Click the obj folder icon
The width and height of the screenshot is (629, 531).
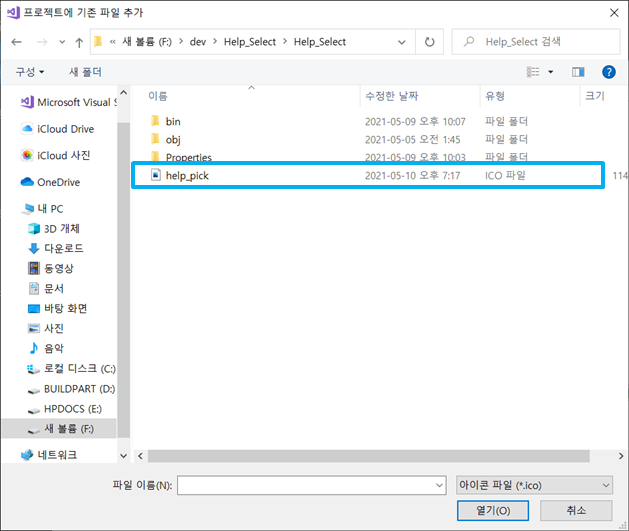pos(155,139)
